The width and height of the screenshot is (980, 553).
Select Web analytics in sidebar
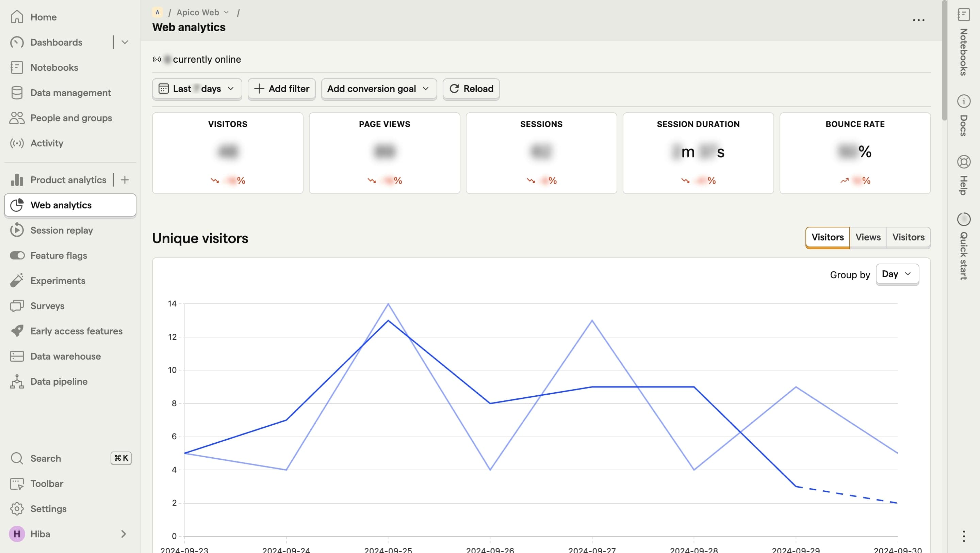click(x=70, y=205)
